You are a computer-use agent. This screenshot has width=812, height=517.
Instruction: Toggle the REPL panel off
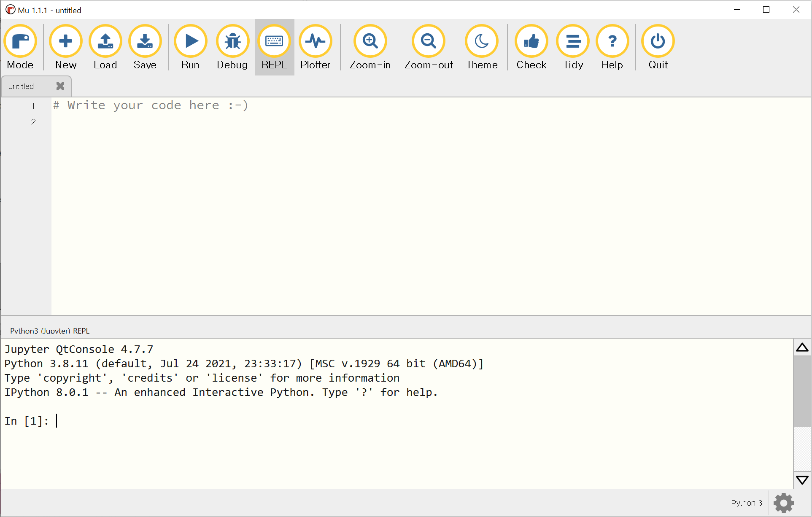(x=274, y=41)
